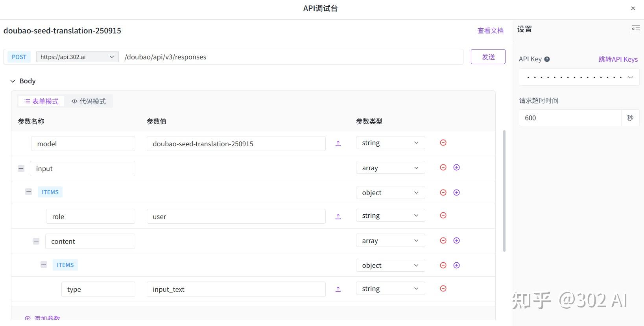The image size is (644, 326).
Task: Collapse the input array row
Action: click(x=21, y=168)
